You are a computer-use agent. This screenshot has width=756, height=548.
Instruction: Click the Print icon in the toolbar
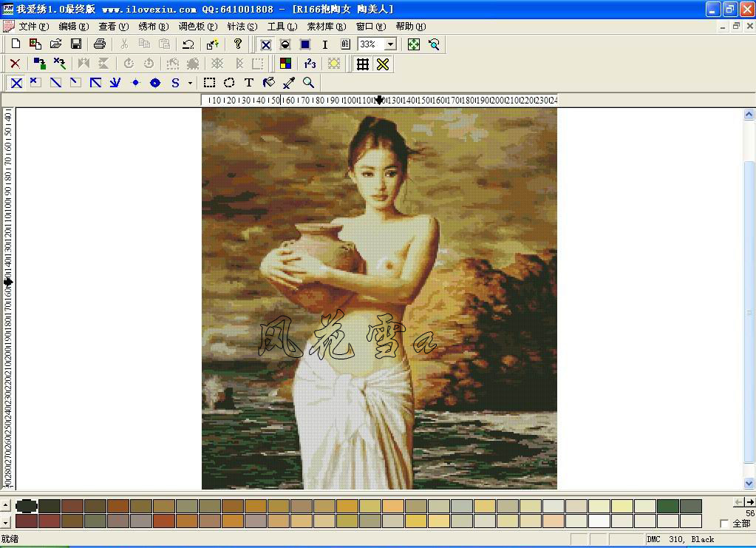click(100, 44)
